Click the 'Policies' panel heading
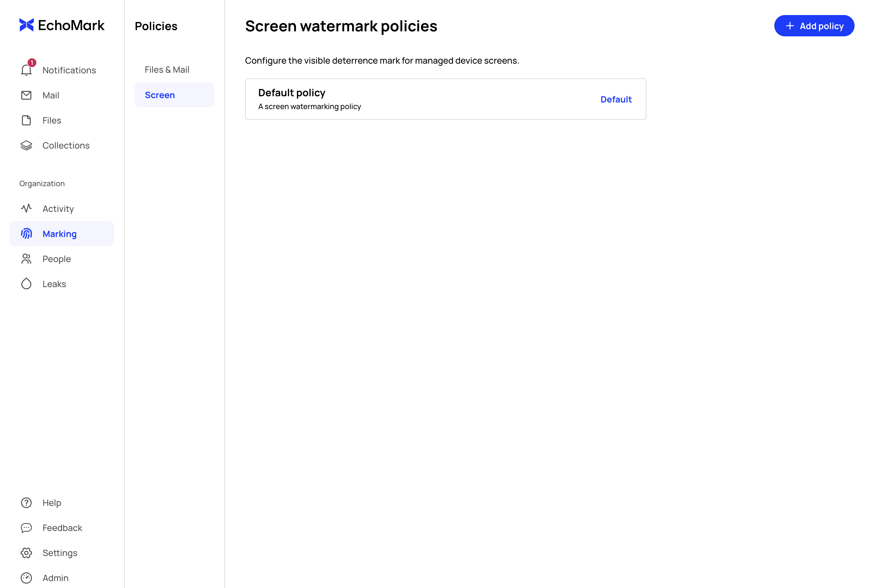The image size is (874, 588). [156, 26]
